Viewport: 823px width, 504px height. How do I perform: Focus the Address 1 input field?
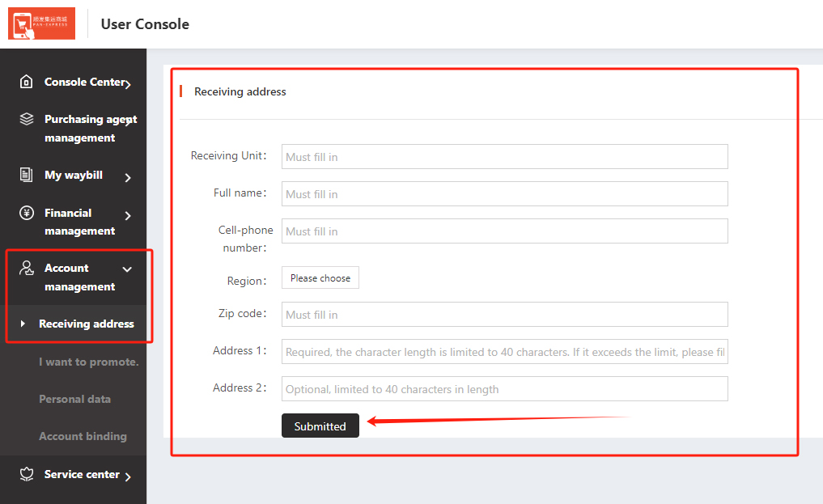(504, 351)
